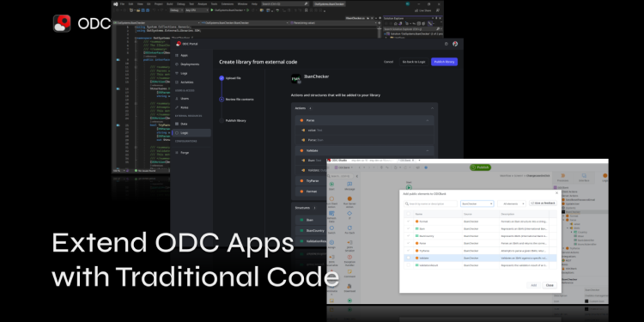
Task: Toggle the select-all checkbox in table header
Action: pos(408,214)
